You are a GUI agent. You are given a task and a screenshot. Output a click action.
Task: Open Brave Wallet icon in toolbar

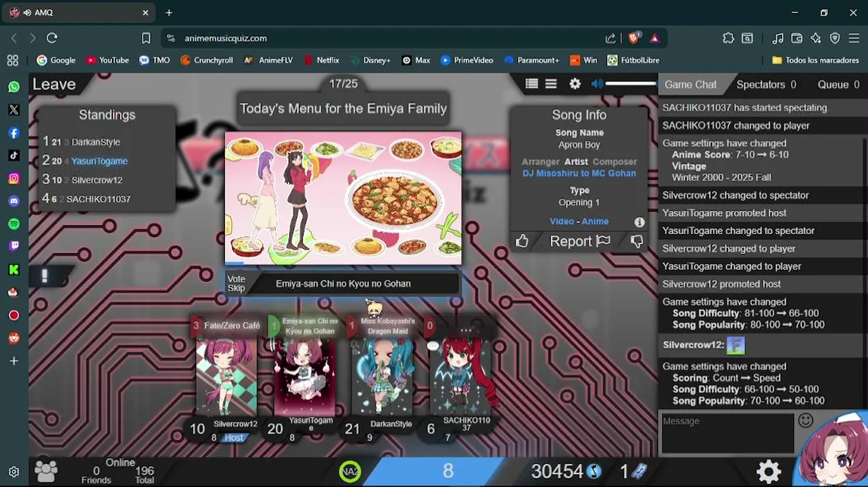[x=797, y=38]
